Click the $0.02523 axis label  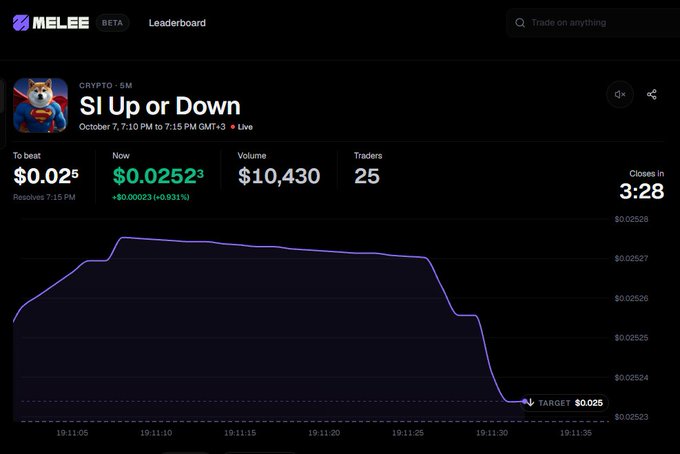tap(631, 417)
